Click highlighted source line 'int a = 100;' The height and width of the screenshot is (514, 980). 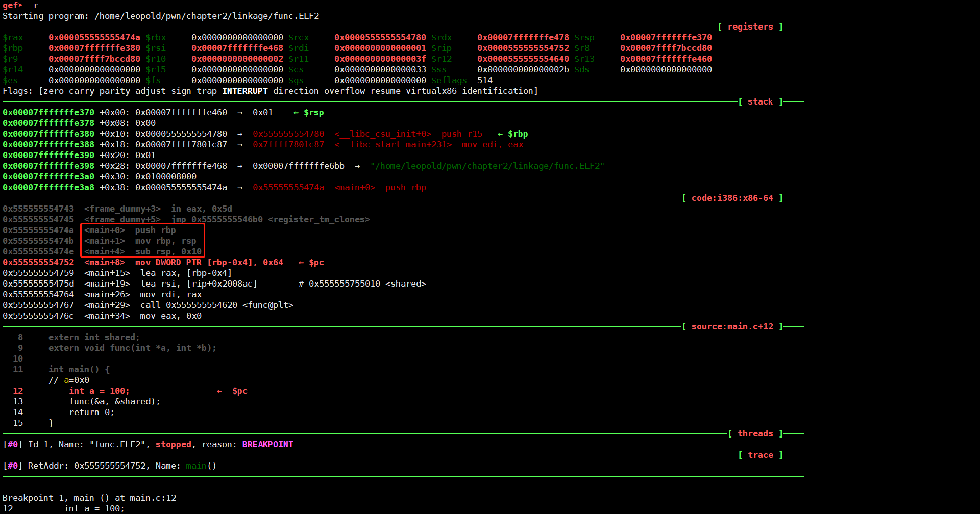point(100,391)
